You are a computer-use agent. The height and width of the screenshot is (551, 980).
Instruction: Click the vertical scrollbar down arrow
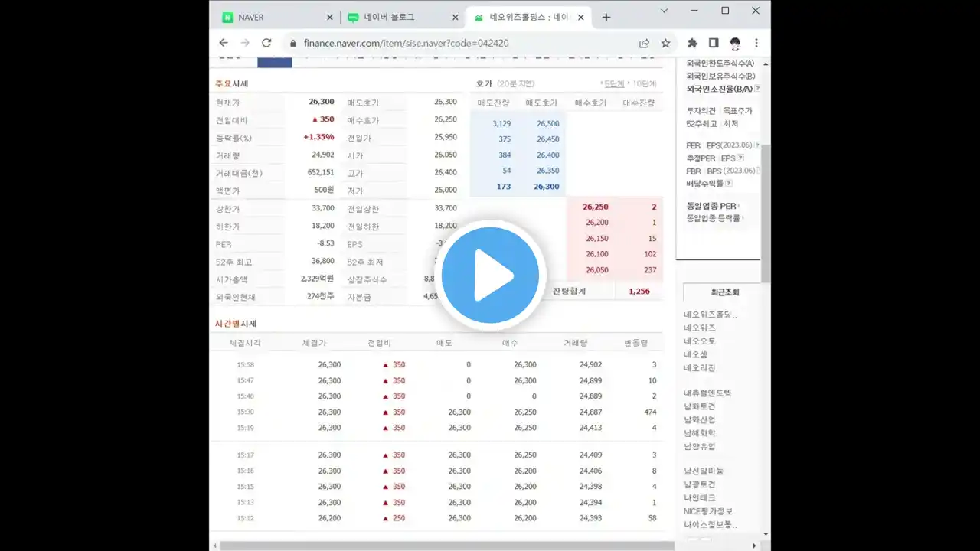pos(766,535)
